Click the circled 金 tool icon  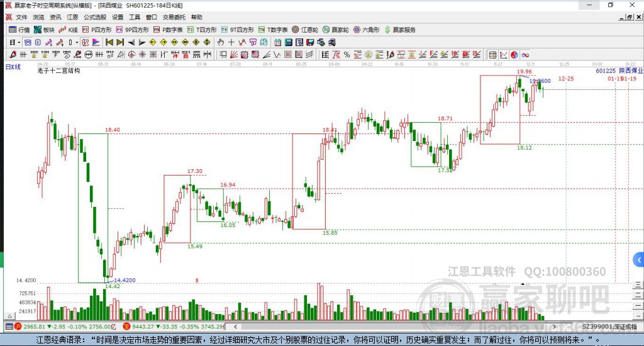pyautogui.click(x=369, y=54)
